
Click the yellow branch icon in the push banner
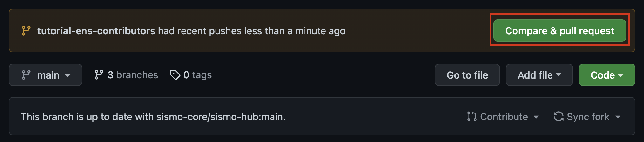click(26, 31)
